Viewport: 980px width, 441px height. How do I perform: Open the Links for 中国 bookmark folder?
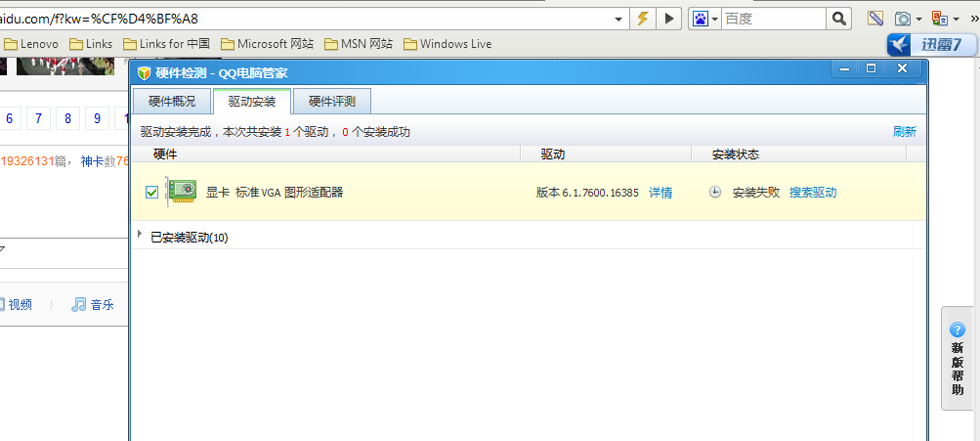tap(166, 44)
